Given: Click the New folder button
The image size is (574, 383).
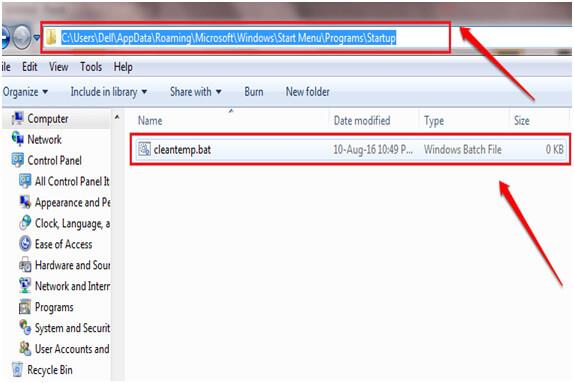Looking at the screenshot, I should (x=308, y=92).
